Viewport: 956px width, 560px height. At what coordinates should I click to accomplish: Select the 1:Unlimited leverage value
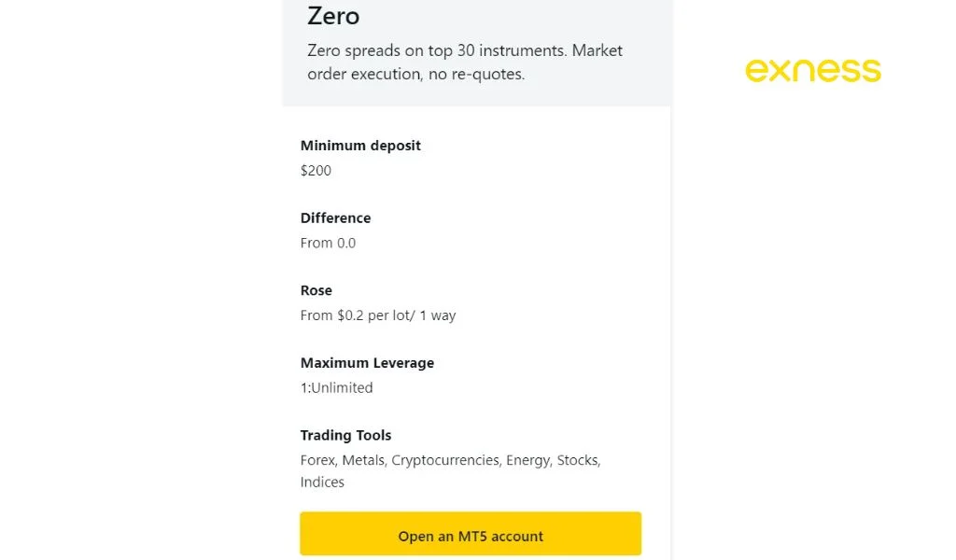click(336, 387)
